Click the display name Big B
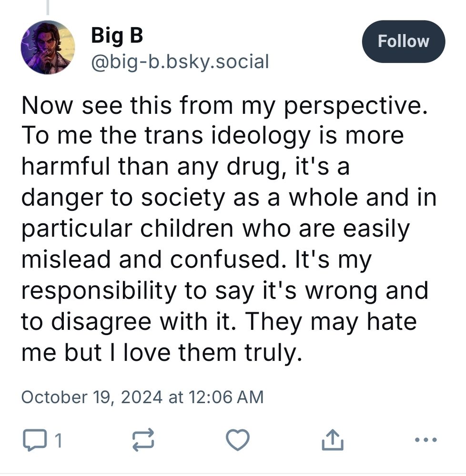 click(116, 35)
